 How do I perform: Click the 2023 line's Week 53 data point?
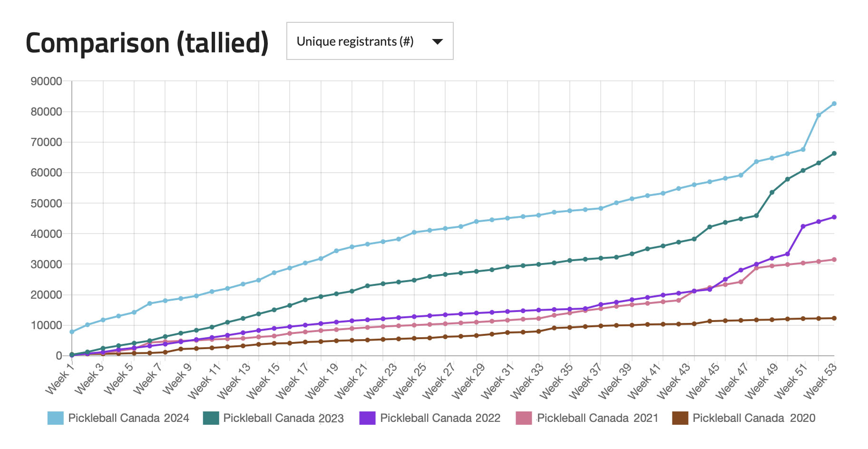tap(834, 154)
